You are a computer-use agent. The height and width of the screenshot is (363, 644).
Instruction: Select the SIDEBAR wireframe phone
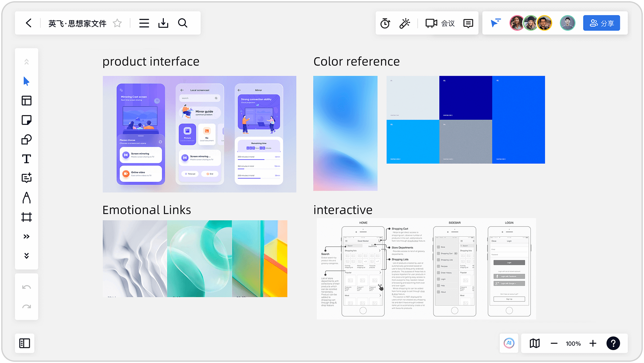point(454,271)
